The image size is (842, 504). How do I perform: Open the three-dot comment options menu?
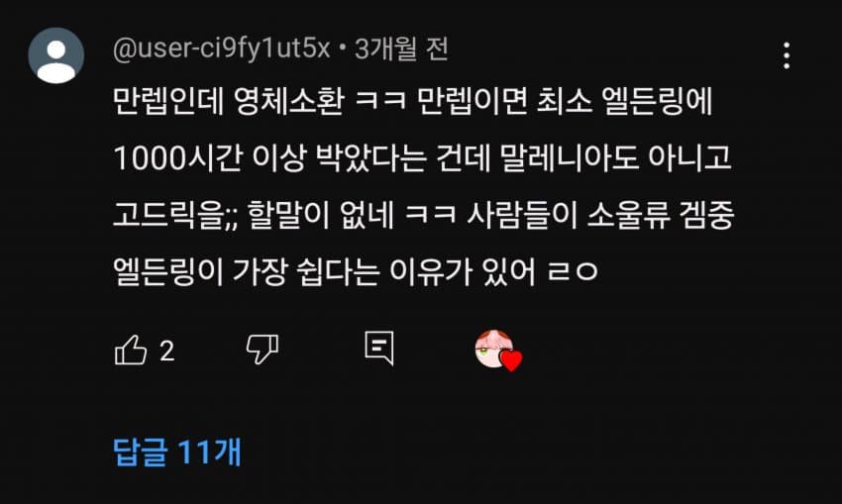787,55
